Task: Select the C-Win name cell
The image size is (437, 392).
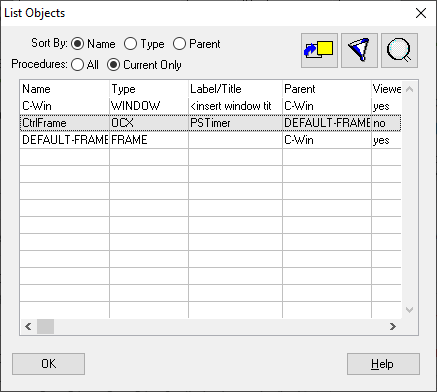Action: 64,106
